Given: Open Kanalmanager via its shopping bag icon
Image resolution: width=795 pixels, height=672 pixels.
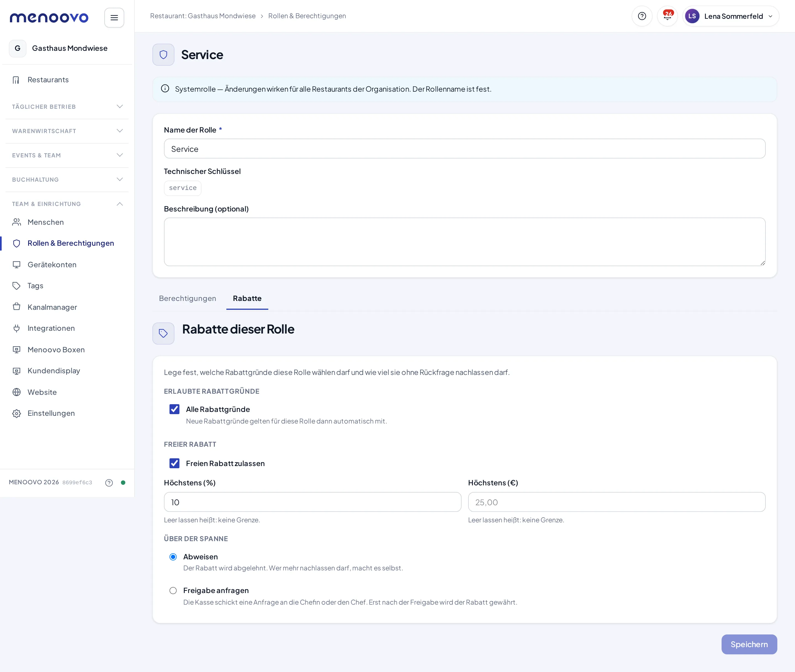Looking at the screenshot, I should point(16,307).
